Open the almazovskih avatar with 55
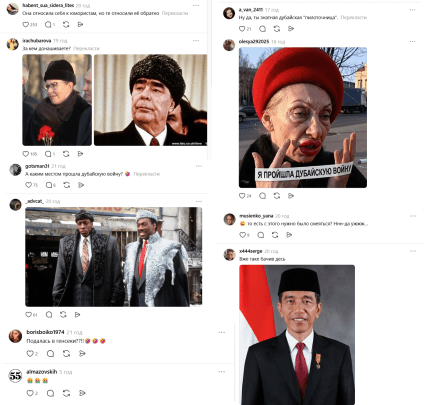The height and width of the screenshot is (405, 428). pyautogui.click(x=15, y=376)
